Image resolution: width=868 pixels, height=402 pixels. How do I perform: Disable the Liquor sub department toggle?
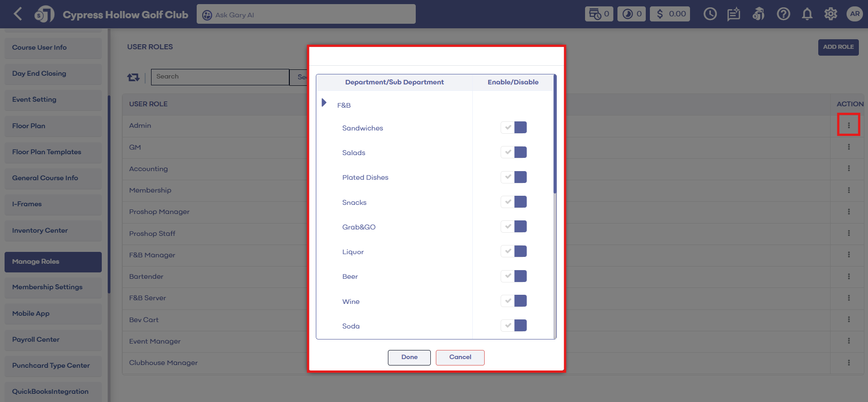point(514,251)
